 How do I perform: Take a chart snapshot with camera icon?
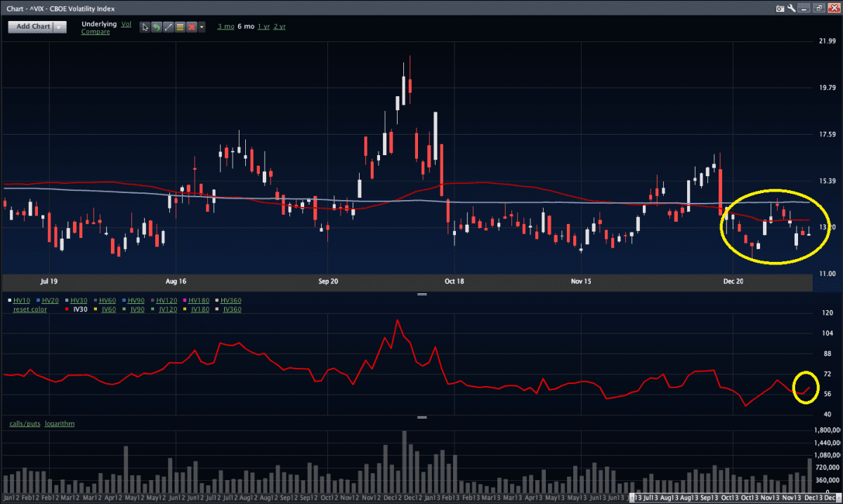tap(780, 8)
